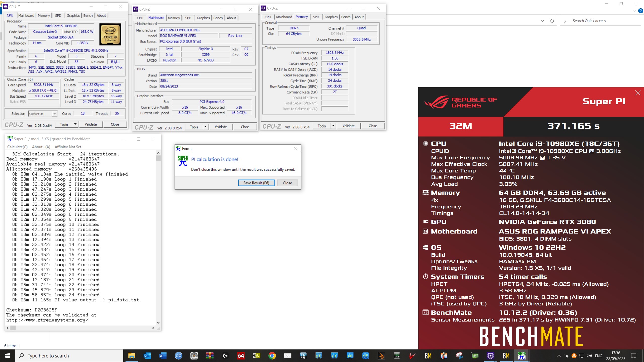Image resolution: width=644 pixels, height=362 pixels.
Task: Click Affinity: Not Set menu in Super PI
Action: [x=68, y=147]
